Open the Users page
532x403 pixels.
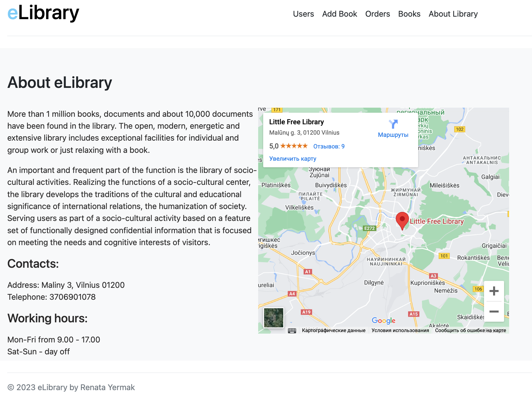[x=303, y=14]
